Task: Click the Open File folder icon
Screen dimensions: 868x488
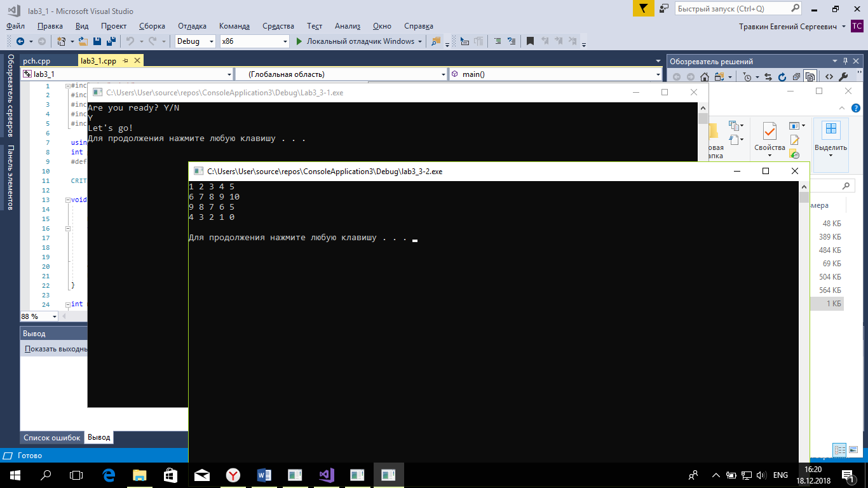Action: 84,41
